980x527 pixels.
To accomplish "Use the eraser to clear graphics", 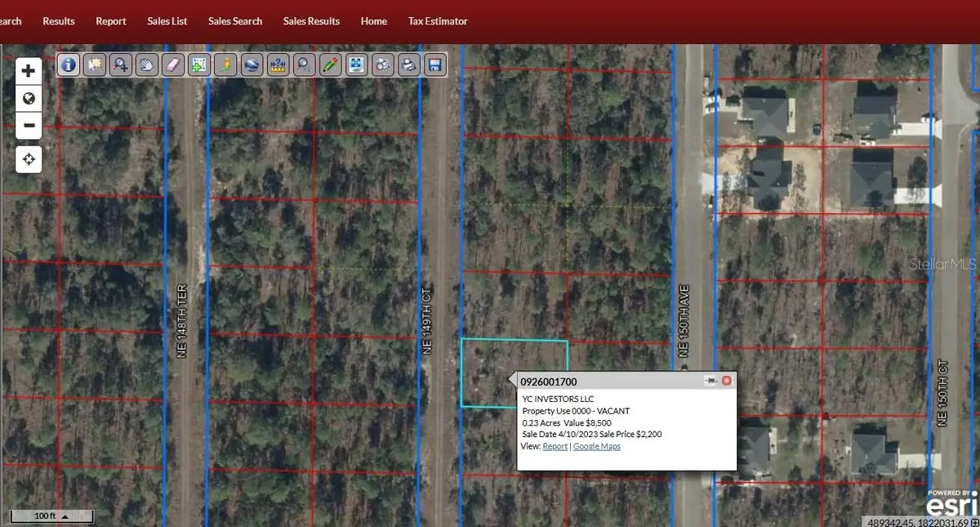I will (x=172, y=65).
